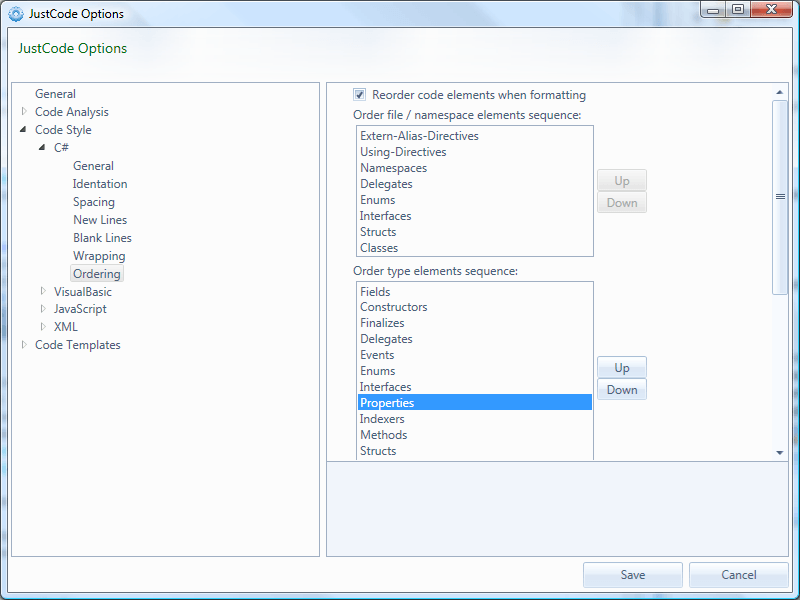The height and width of the screenshot is (600, 800).
Task: Select Methods in type elements list
Action: [x=475, y=435]
